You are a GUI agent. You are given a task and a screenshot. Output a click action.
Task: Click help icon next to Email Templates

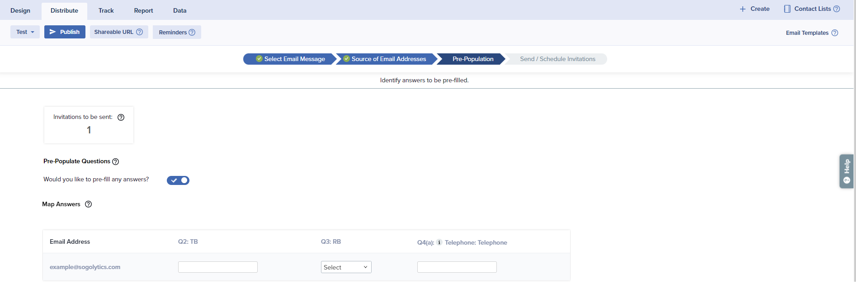(835, 33)
